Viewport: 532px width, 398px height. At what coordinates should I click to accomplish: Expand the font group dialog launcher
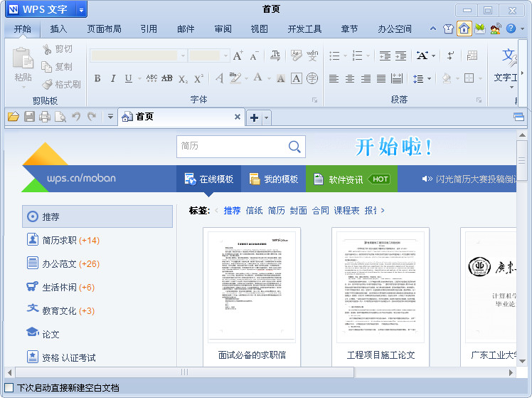tap(315, 100)
